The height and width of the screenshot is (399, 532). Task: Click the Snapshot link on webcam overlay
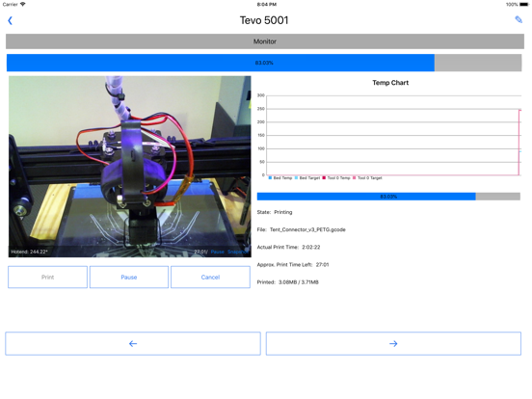coord(238,252)
